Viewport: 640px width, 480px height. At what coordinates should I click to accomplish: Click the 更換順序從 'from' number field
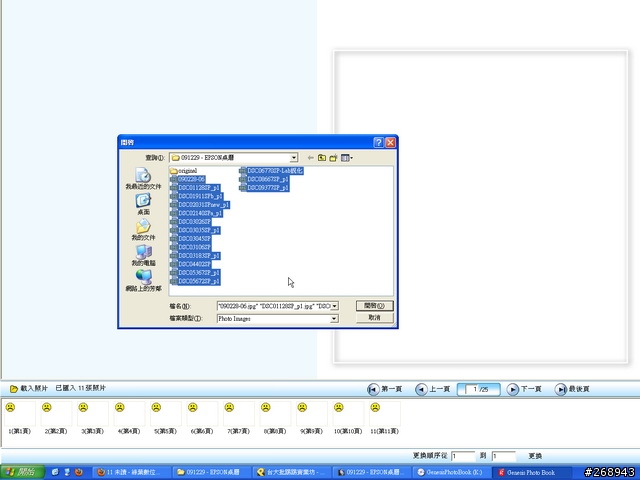tap(463, 456)
